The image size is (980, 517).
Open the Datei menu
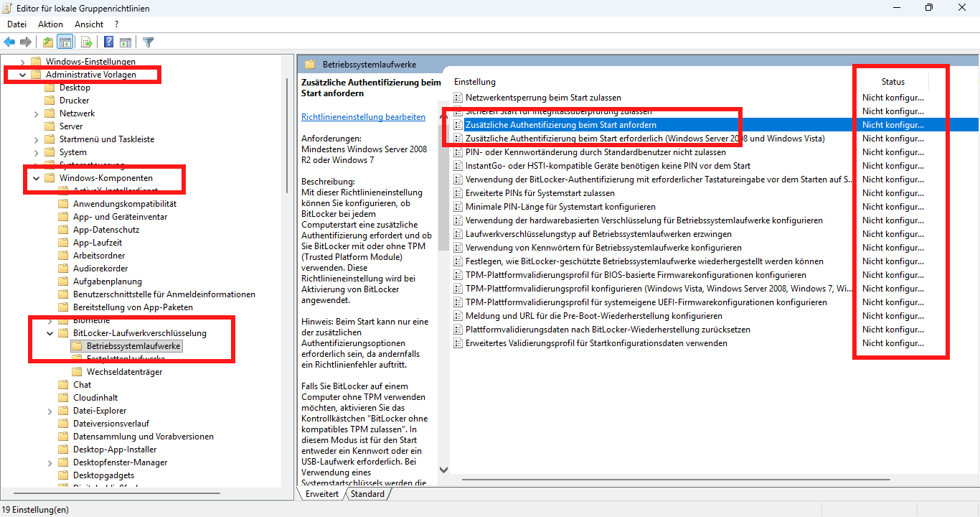(x=17, y=24)
